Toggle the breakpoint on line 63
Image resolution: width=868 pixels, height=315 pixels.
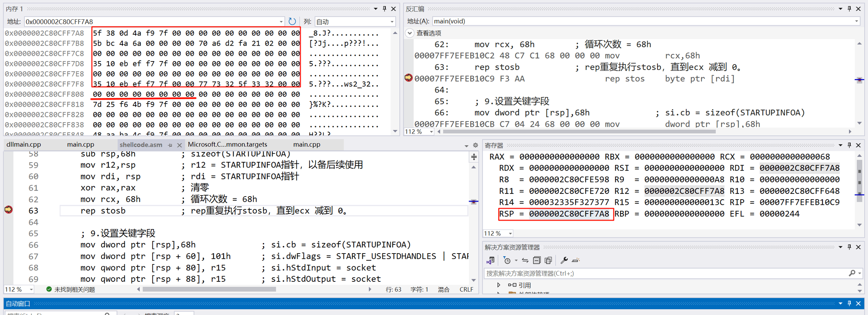(8, 210)
